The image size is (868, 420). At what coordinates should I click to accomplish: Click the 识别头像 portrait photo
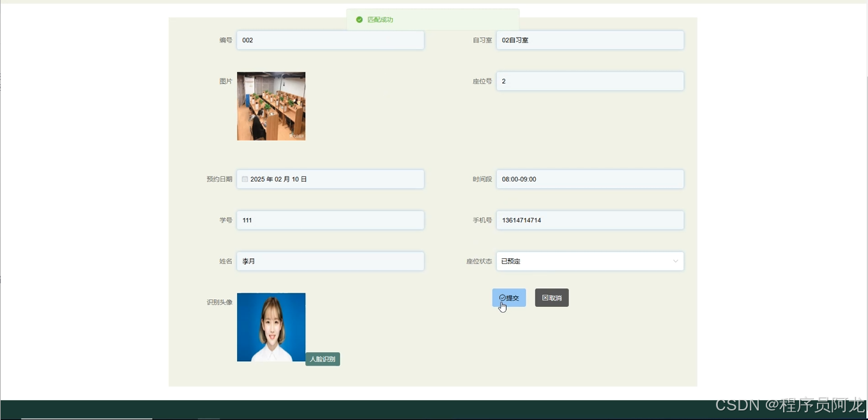click(x=271, y=327)
